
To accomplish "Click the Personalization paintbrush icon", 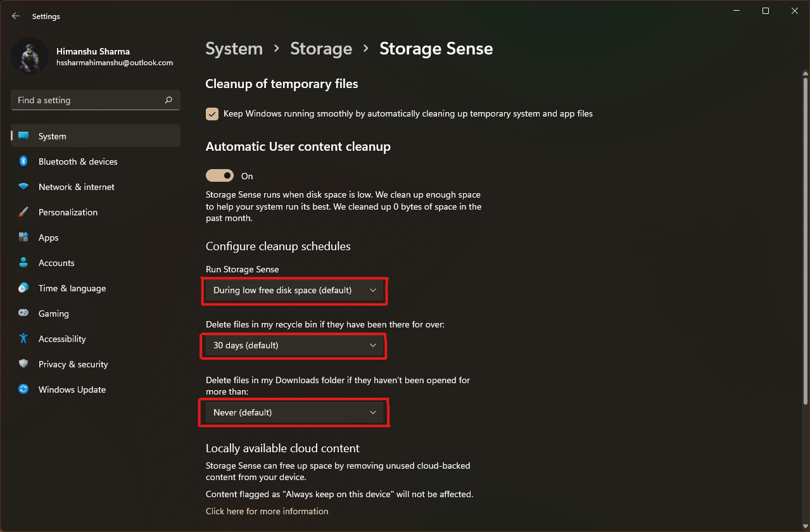I will tap(23, 212).
